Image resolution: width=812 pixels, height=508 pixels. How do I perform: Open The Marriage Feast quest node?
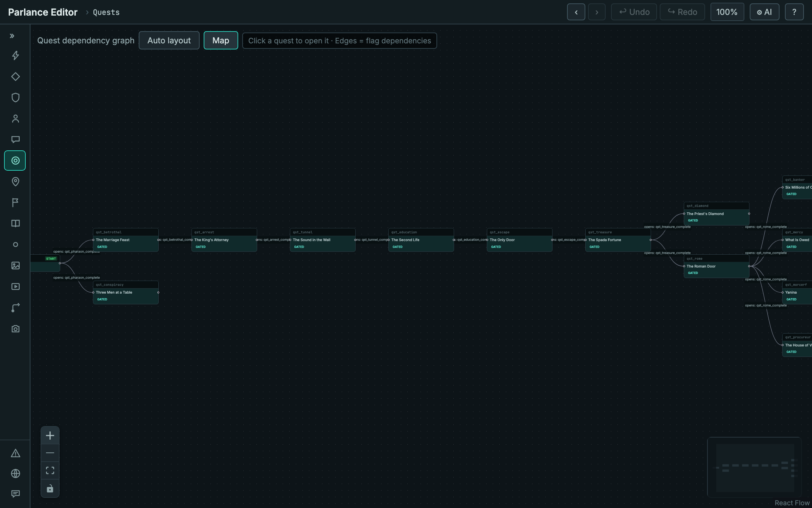coord(126,240)
